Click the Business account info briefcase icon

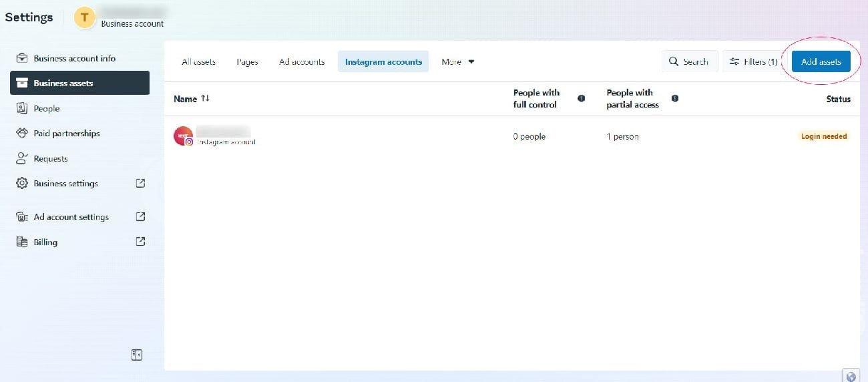click(22, 58)
